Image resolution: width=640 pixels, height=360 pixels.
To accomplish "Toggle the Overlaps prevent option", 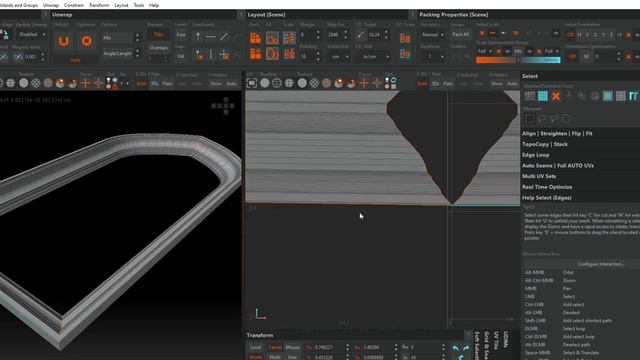I will [159, 48].
